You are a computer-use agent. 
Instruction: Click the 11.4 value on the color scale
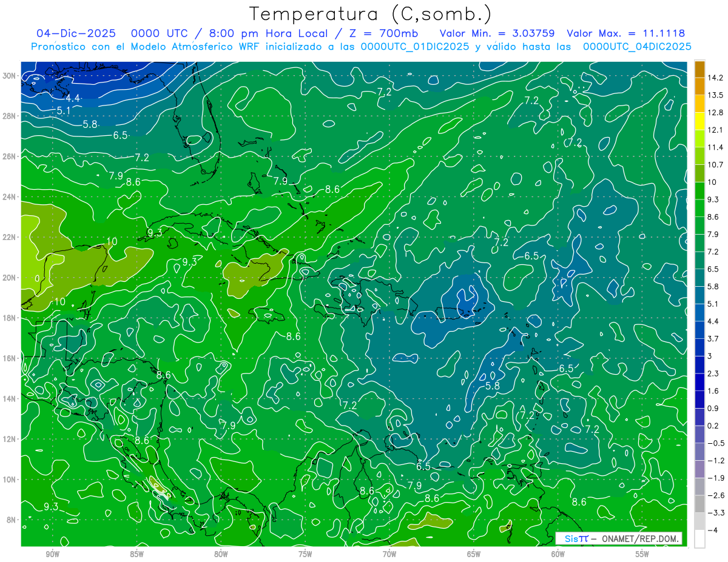click(716, 147)
